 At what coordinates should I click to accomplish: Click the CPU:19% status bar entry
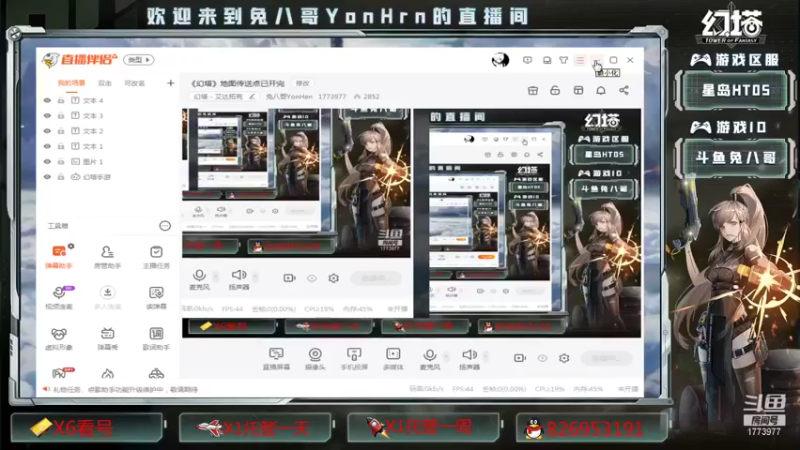point(549,389)
